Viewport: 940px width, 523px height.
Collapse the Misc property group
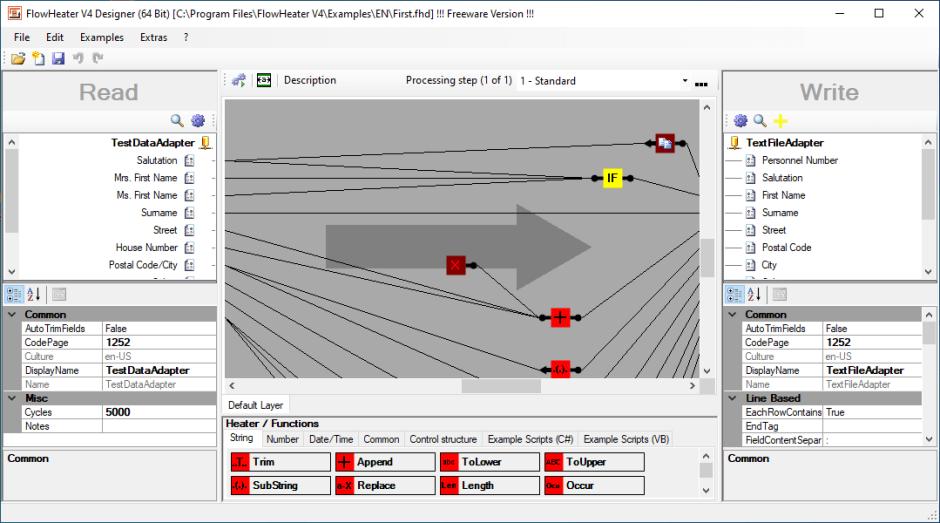(12, 398)
